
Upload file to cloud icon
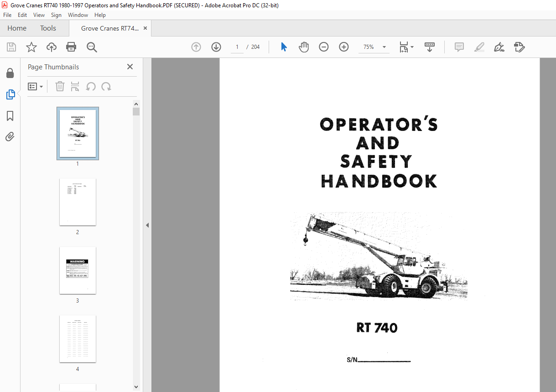pyautogui.click(x=52, y=47)
